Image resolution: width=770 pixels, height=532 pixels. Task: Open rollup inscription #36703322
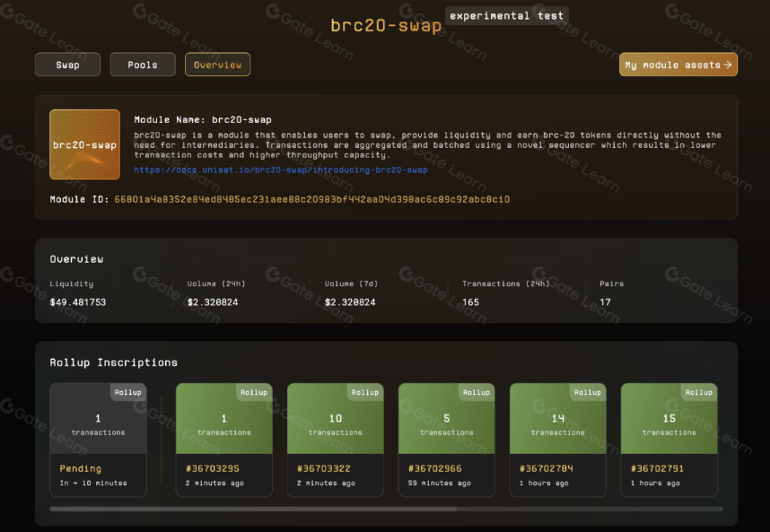tap(323, 468)
